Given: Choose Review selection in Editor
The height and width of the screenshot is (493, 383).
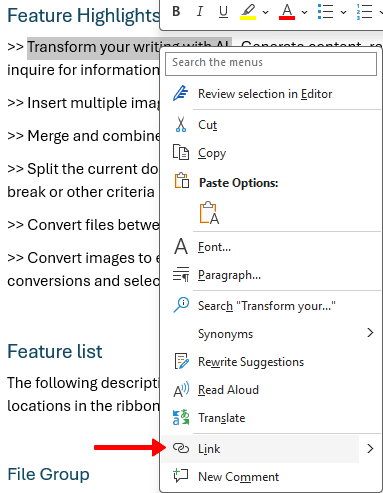Looking at the screenshot, I should (271, 94).
